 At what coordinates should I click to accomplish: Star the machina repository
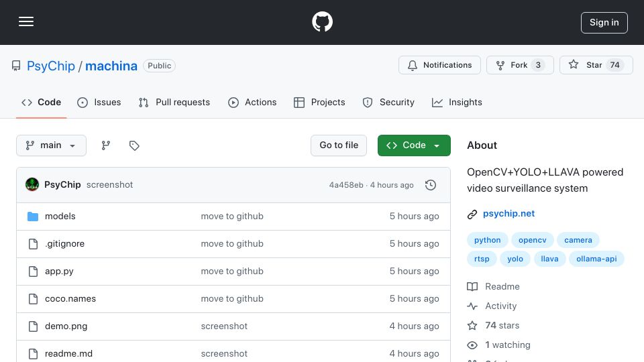coord(596,65)
